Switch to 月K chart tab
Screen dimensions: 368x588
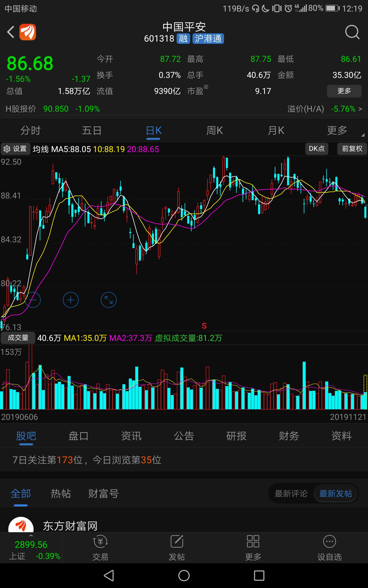coord(276,130)
